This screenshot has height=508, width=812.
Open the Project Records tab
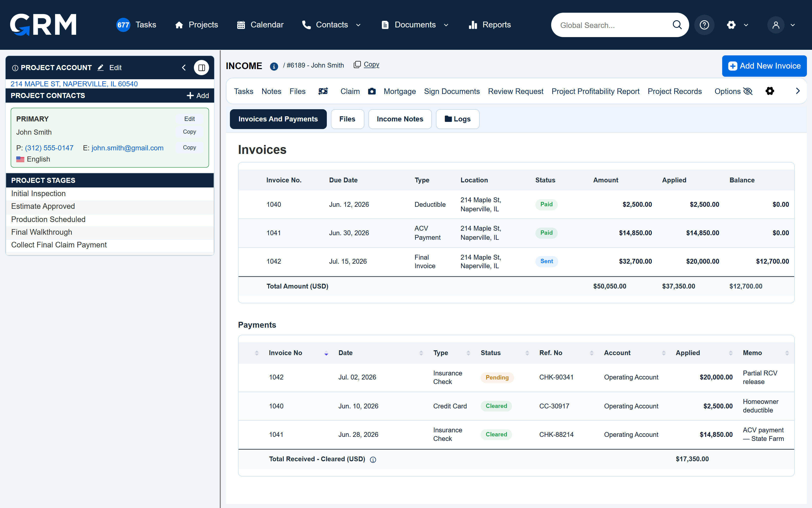(674, 91)
